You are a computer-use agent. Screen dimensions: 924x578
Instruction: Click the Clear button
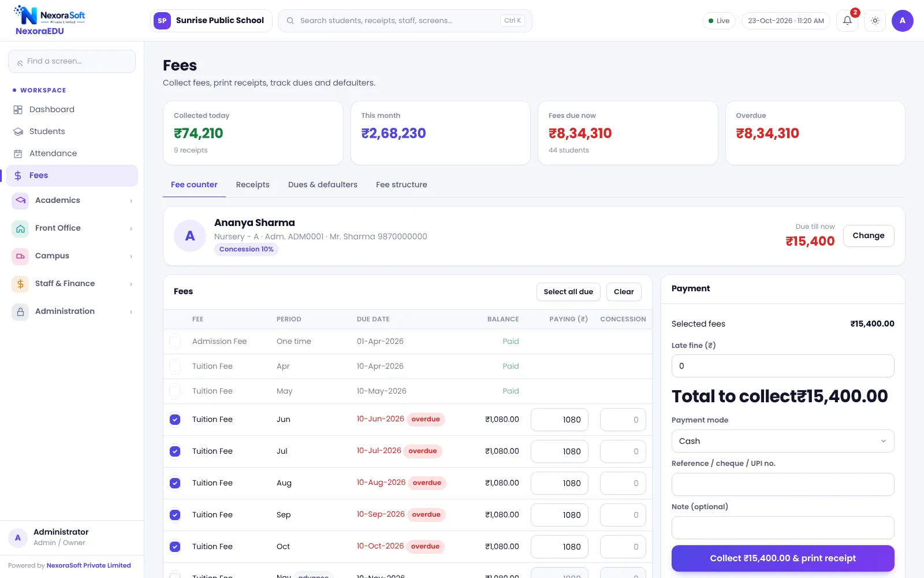(x=624, y=292)
